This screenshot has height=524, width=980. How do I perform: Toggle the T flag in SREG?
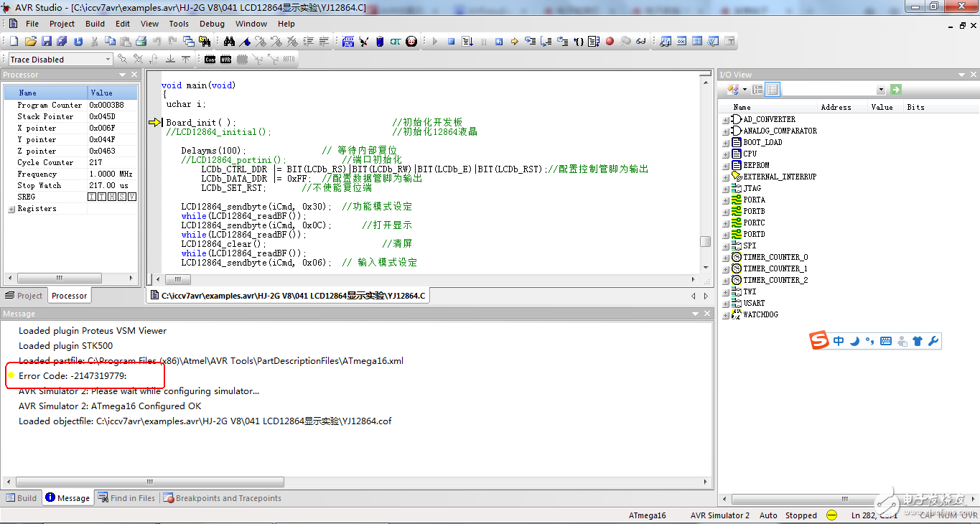[102, 197]
